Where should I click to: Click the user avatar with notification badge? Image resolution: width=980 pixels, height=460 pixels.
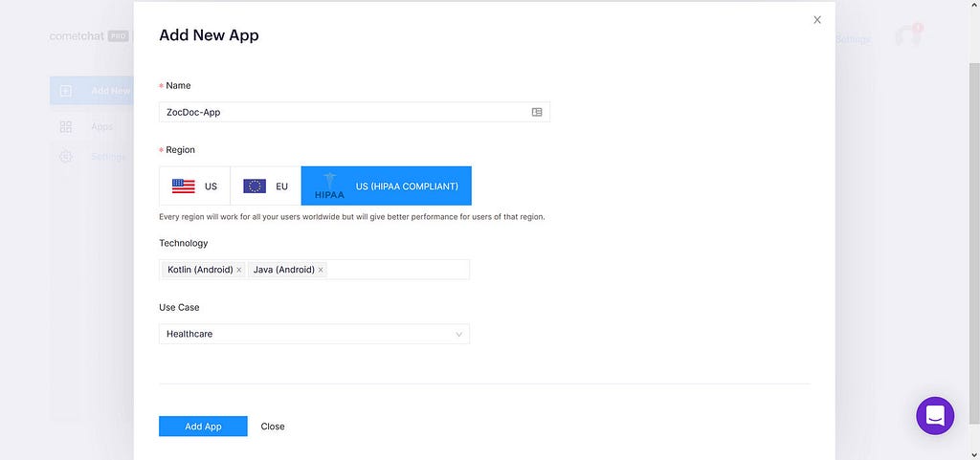tap(907, 36)
